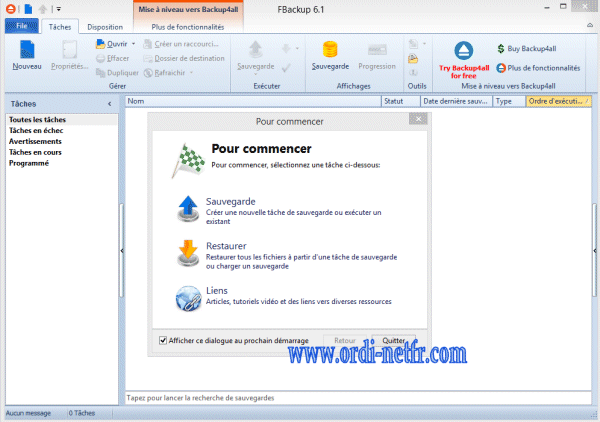Open the File menu

[22, 26]
